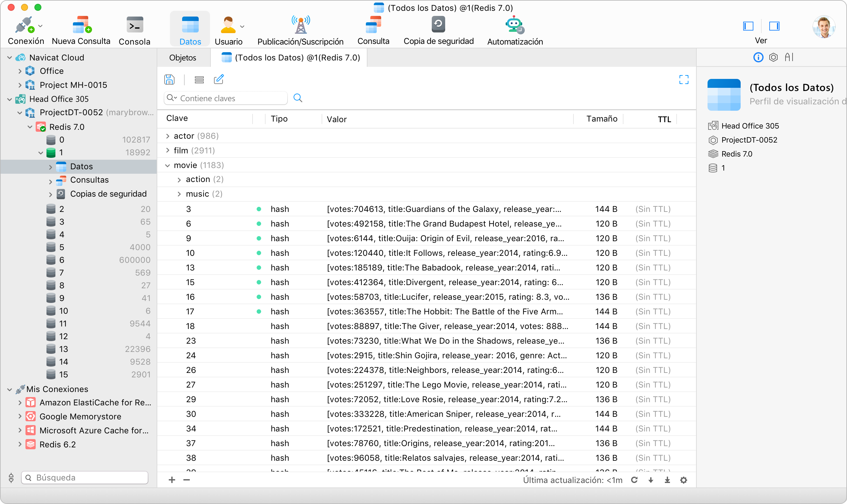The width and height of the screenshot is (847, 504).
Task: Open data view settings gear
Action: (x=684, y=479)
